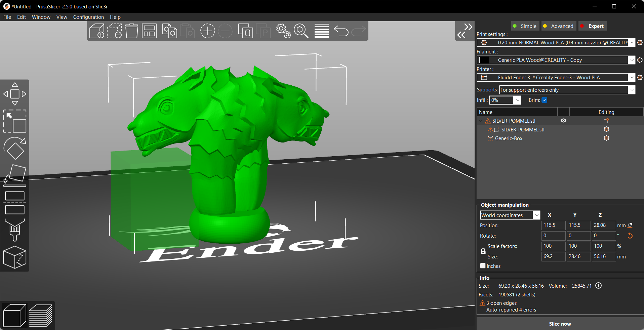Click the Split to objects icon

246,31
